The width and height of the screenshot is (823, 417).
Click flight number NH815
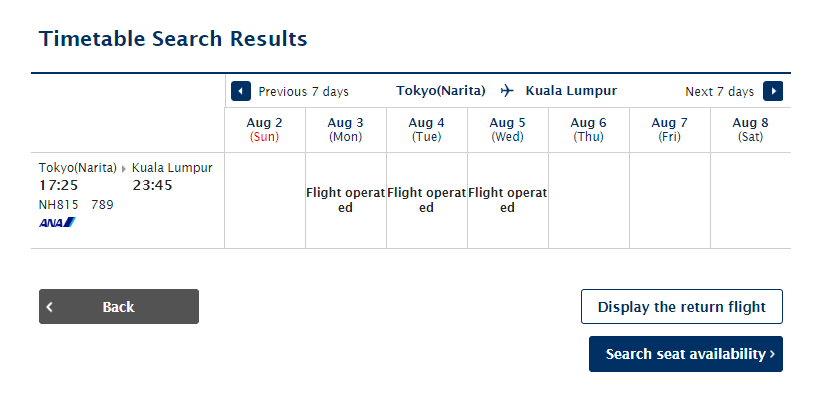(x=58, y=204)
